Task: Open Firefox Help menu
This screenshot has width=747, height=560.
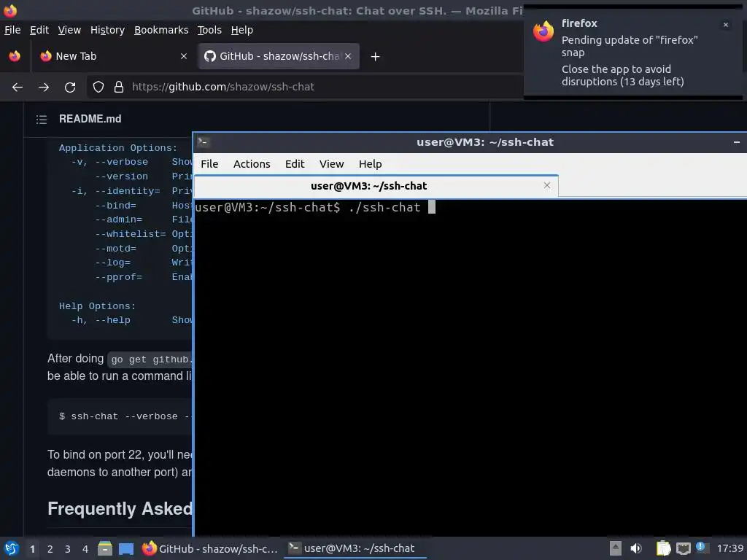Action: pos(242,30)
